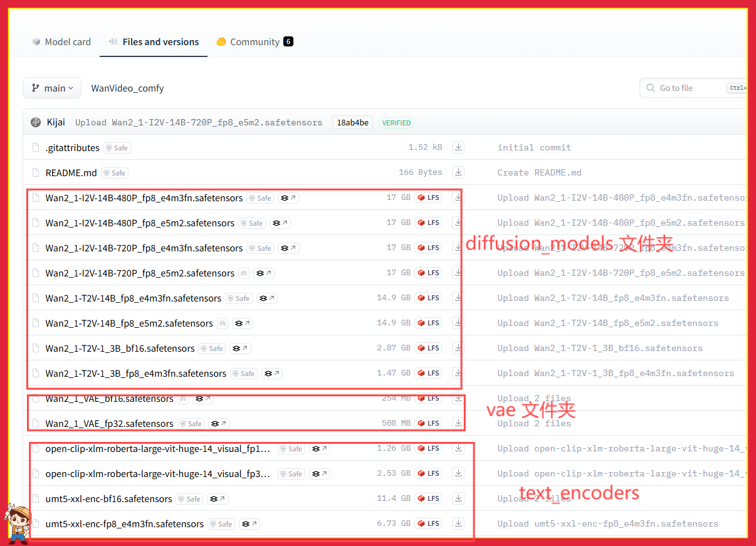Screen dimensions: 756x546
Task: Click LFS badge of Wan2_1_VAE_fp32 row
Action: pyautogui.click(x=429, y=424)
